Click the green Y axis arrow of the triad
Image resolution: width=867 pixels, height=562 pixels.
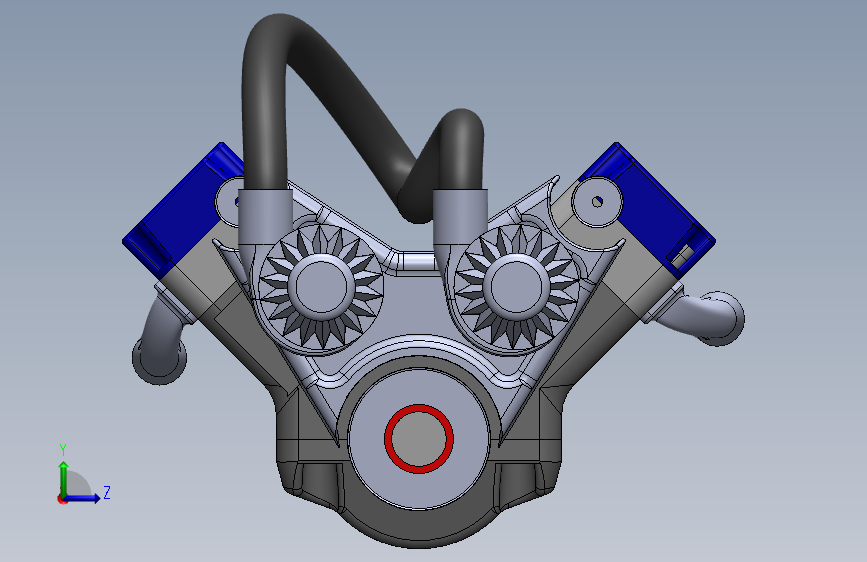pyautogui.click(x=64, y=478)
